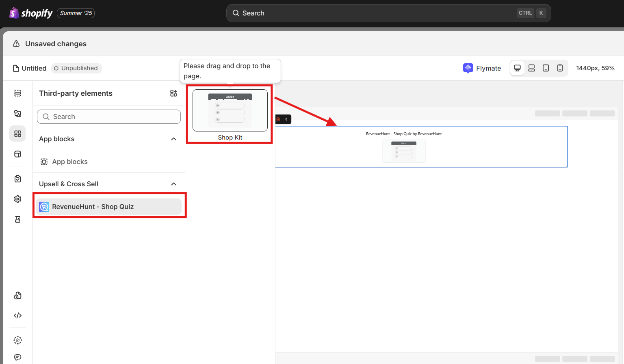Delete the selected block with the trash icon
The image size is (624, 364).
278,119
